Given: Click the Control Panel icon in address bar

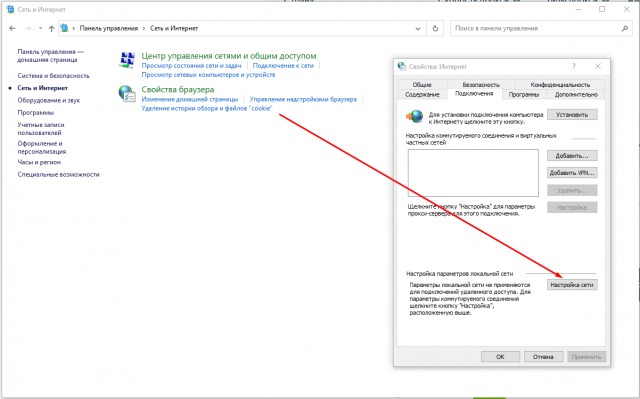Looking at the screenshot, I should 64,28.
